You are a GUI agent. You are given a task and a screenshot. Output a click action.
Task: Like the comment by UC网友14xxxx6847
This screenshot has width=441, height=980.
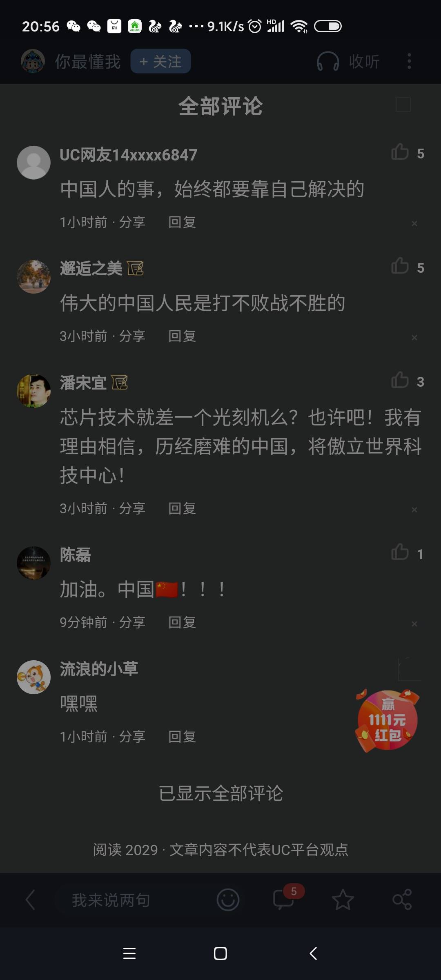click(x=400, y=152)
